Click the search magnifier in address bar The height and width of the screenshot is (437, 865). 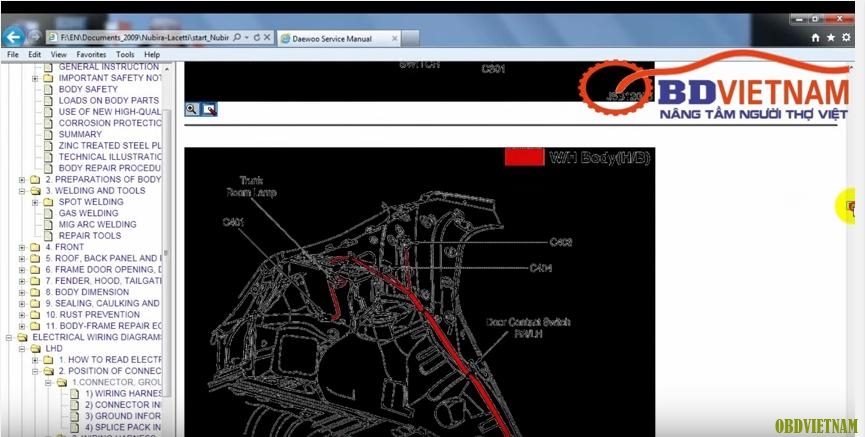tap(237, 38)
